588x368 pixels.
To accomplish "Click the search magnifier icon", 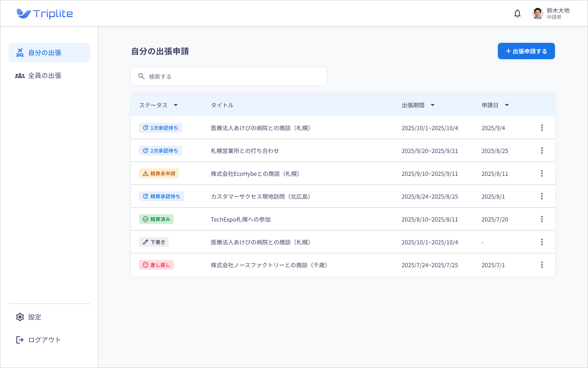I will pyautogui.click(x=141, y=76).
